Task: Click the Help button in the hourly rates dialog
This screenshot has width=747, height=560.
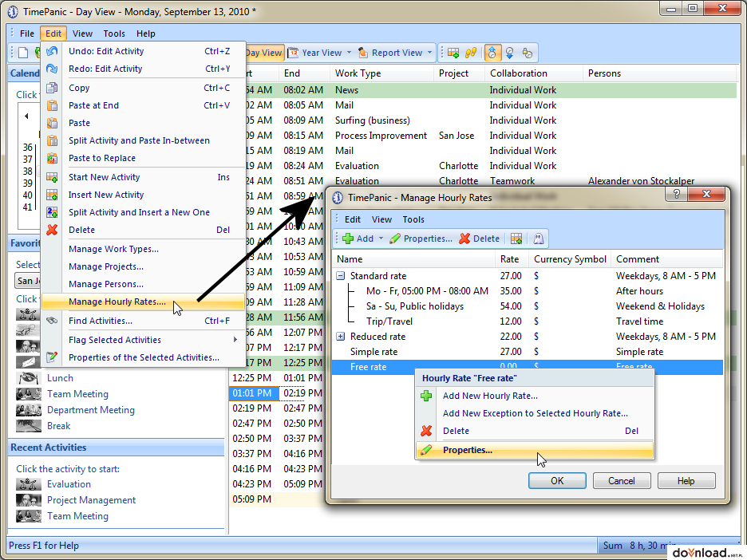Action: click(x=686, y=481)
